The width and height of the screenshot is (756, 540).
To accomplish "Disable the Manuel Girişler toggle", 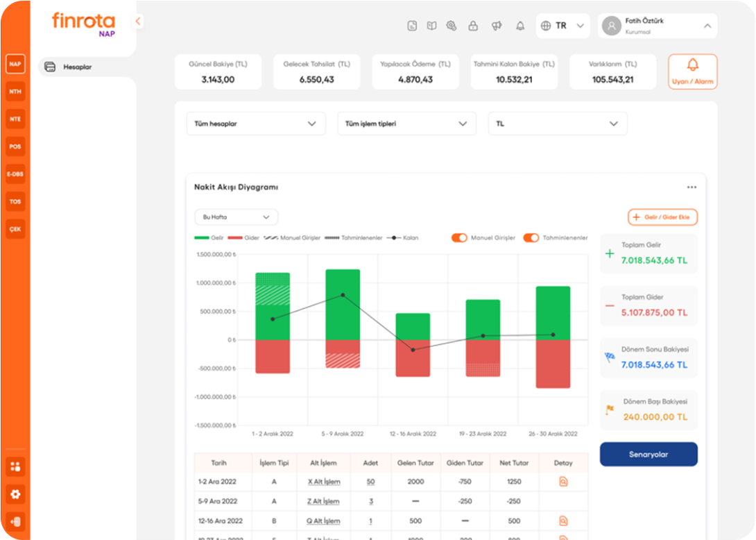I will point(459,237).
